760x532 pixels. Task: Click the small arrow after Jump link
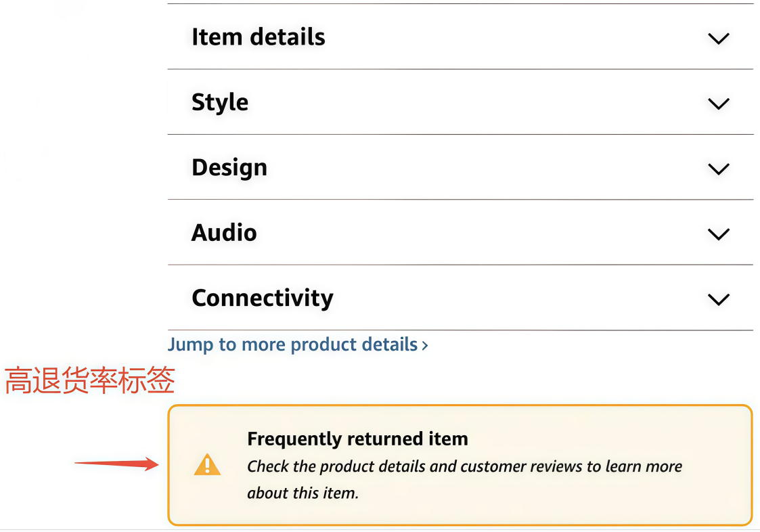tap(425, 345)
